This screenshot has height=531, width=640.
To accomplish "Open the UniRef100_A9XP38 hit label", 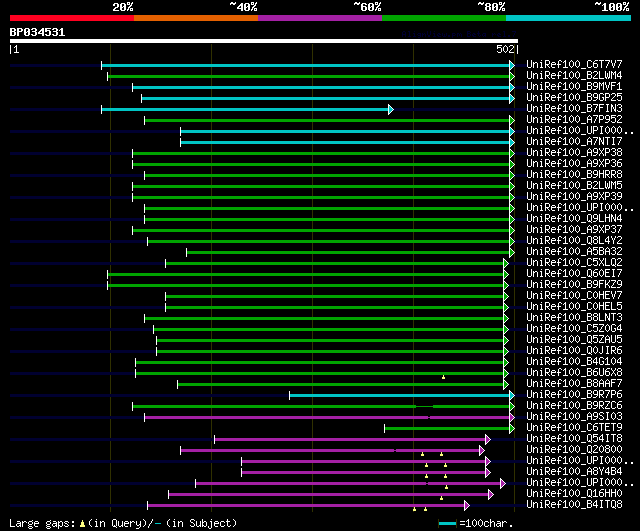I will (x=574, y=153).
